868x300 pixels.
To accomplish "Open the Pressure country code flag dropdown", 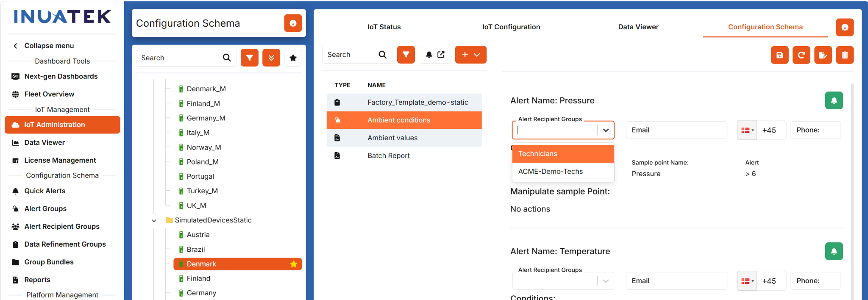I will pyautogui.click(x=747, y=130).
